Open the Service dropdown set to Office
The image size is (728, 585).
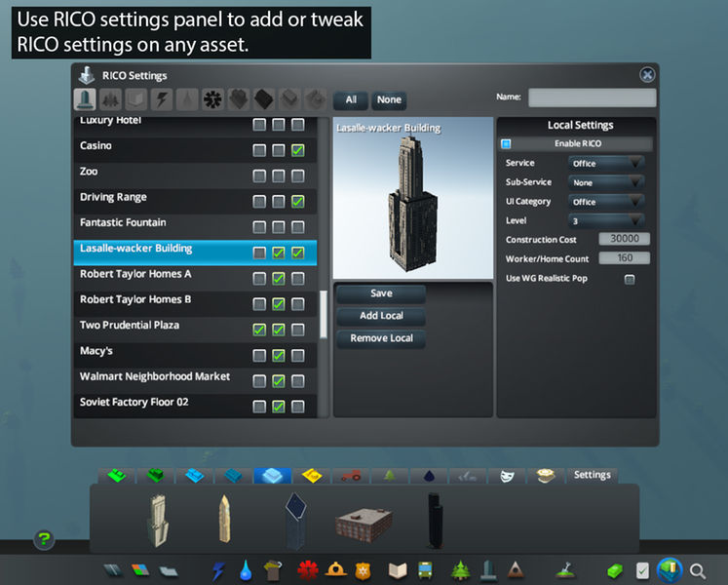[x=607, y=163]
